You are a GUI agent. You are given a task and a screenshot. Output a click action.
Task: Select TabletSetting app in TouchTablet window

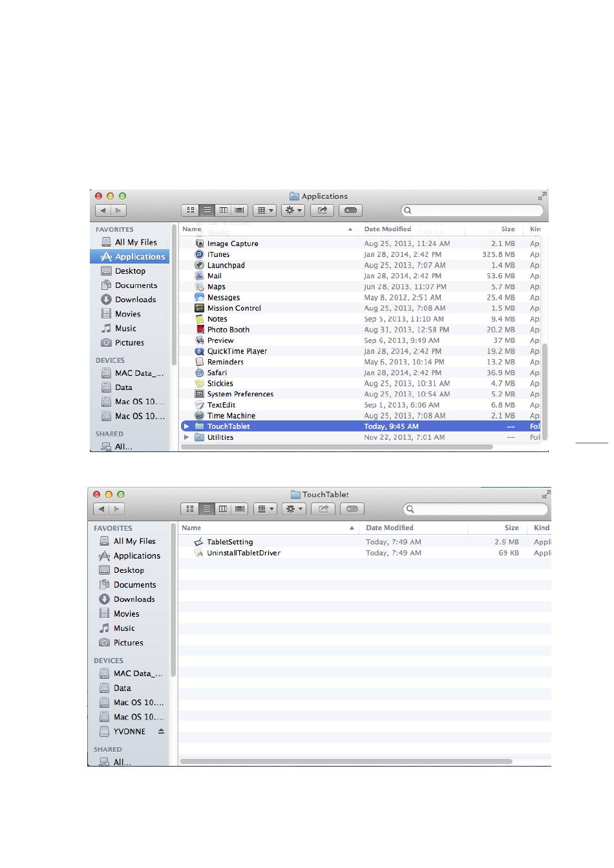[229, 542]
